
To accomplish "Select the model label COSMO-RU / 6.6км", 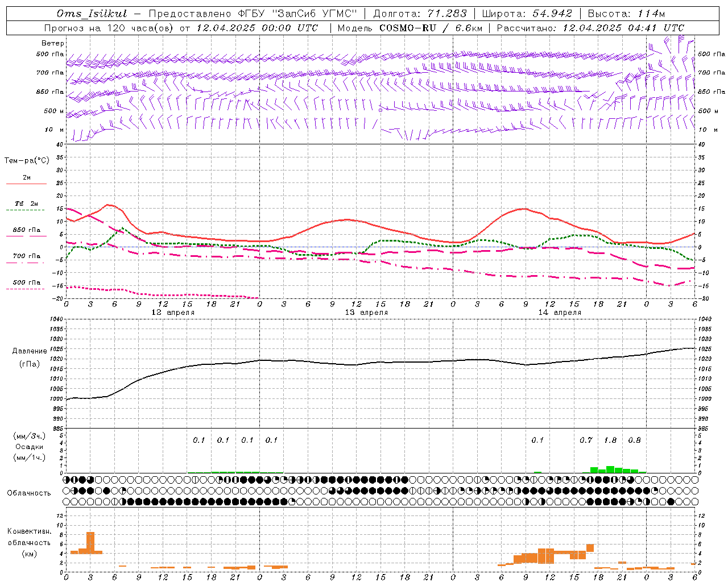I will pos(431,28).
